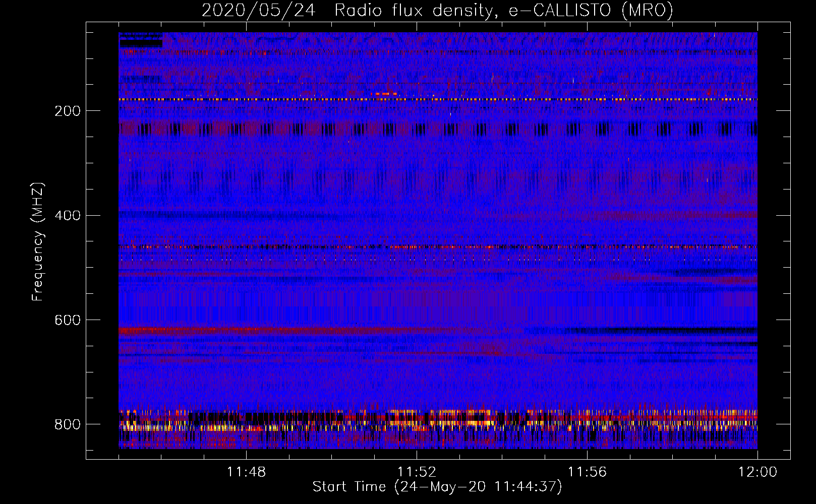Viewport: 816px width, 504px height.
Task: Click the 12:00 time axis label
Action: click(x=757, y=472)
